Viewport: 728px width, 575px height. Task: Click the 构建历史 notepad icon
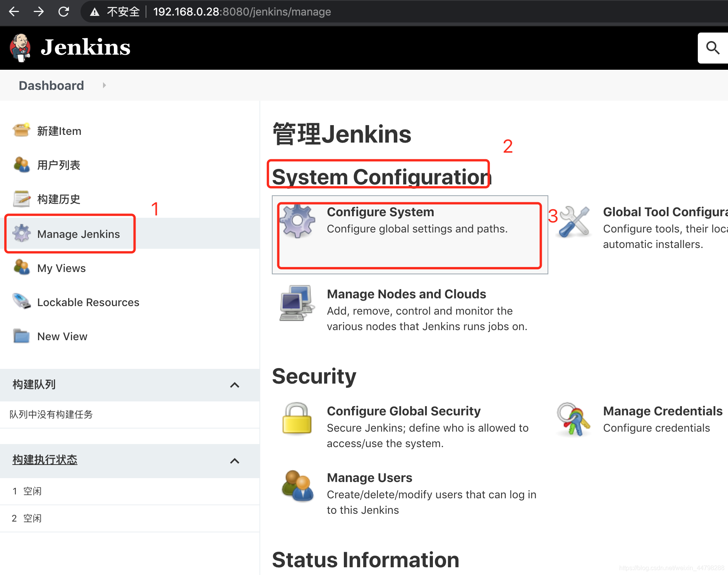(21, 199)
